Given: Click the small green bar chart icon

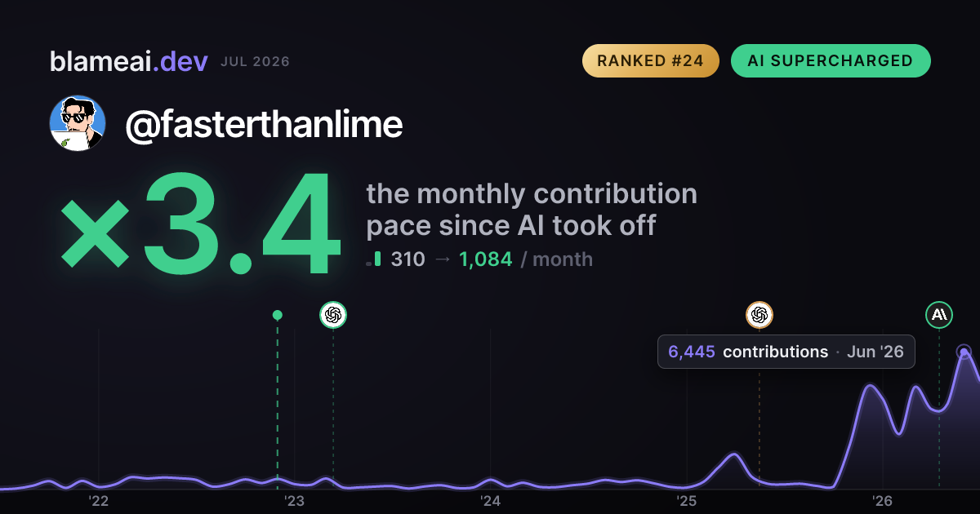Looking at the screenshot, I should [374, 259].
